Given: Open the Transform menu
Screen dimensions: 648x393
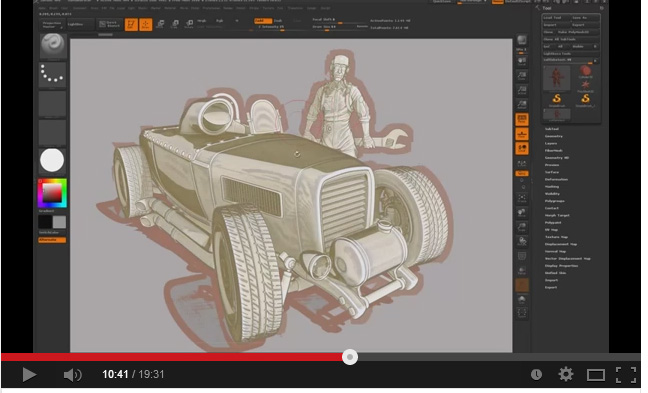Looking at the screenshot, I should point(295,8).
